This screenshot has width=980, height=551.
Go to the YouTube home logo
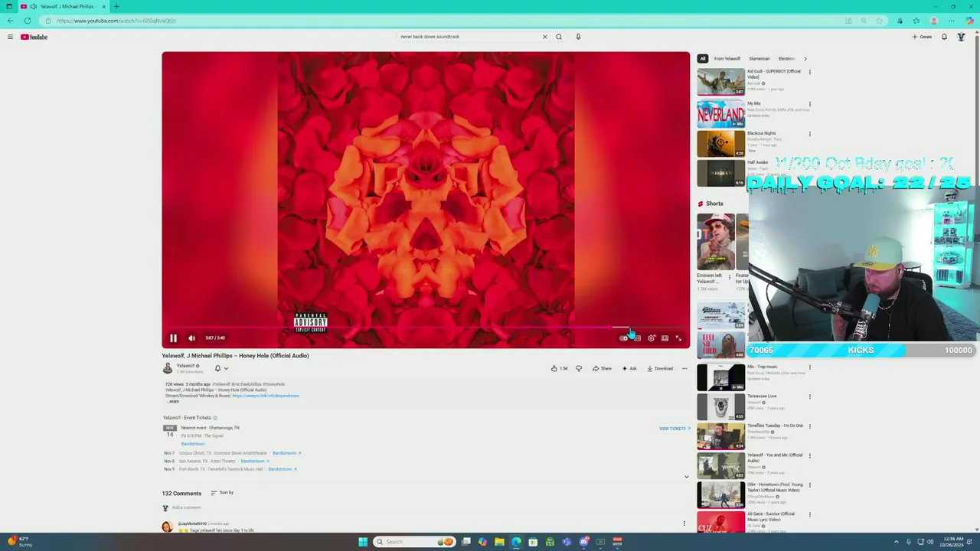(x=34, y=37)
